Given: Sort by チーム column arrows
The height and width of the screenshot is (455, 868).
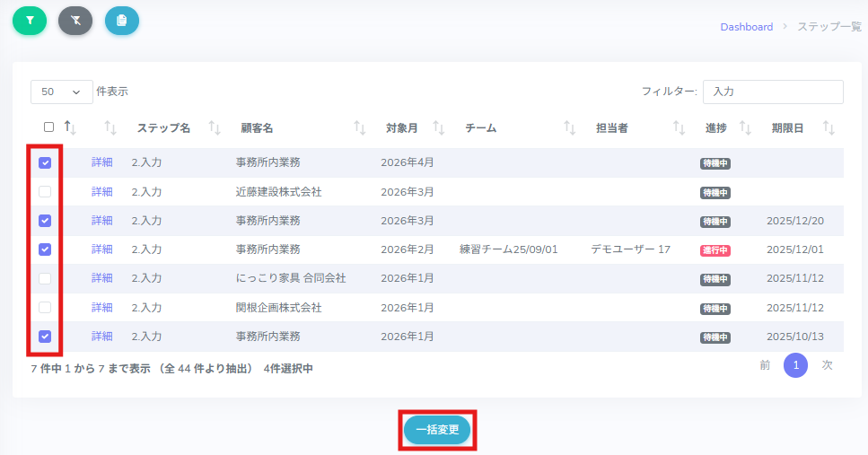Looking at the screenshot, I should coord(569,128).
